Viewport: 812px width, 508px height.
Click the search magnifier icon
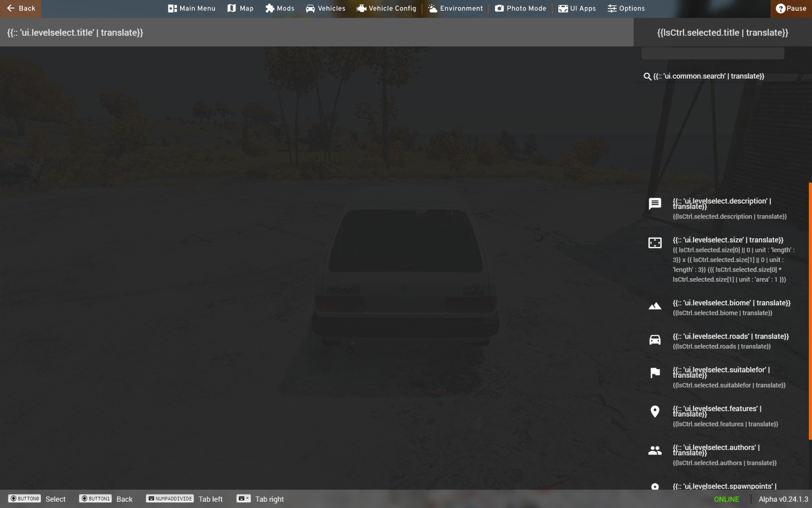tap(647, 76)
